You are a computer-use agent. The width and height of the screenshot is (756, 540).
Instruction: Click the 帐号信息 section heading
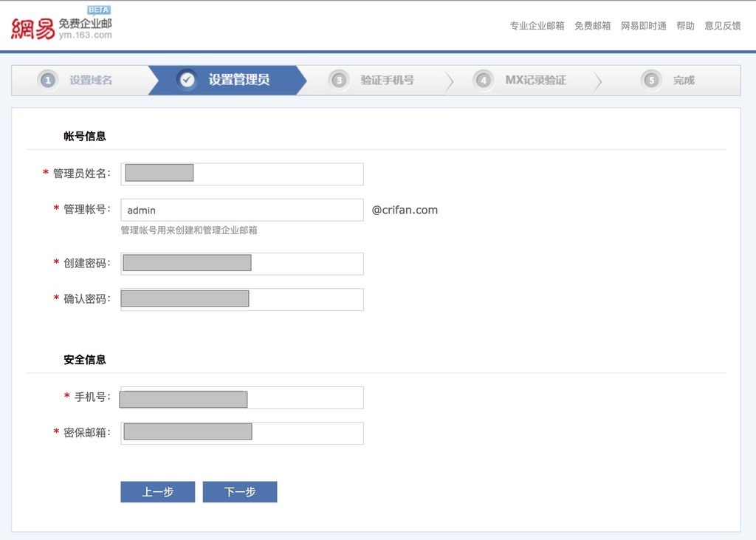click(x=85, y=136)
